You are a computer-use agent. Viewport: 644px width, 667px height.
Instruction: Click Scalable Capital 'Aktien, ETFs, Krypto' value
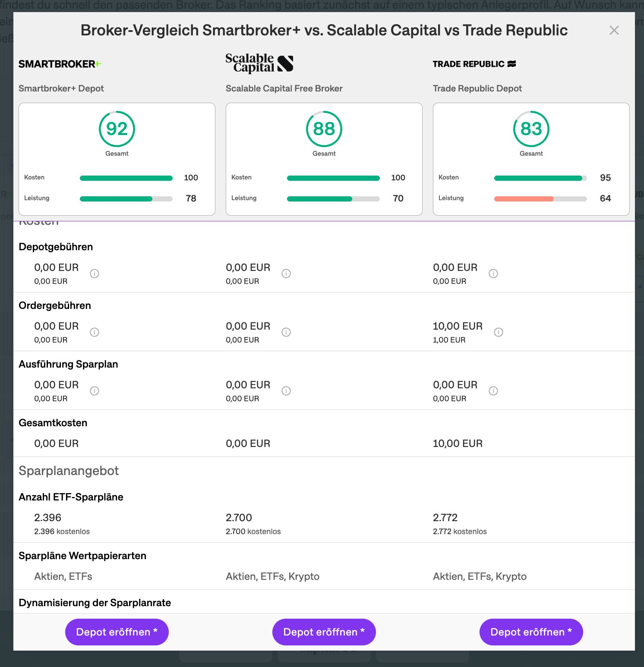coord(272,576)
